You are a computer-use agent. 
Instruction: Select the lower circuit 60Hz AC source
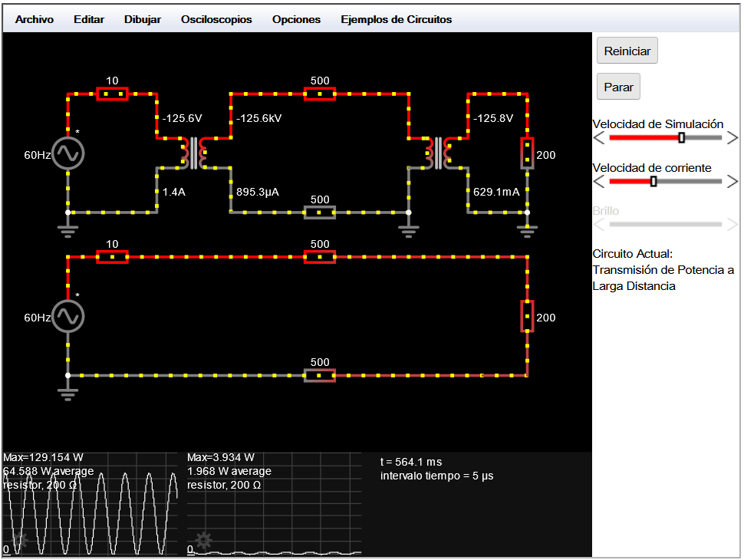coord(67,317)
